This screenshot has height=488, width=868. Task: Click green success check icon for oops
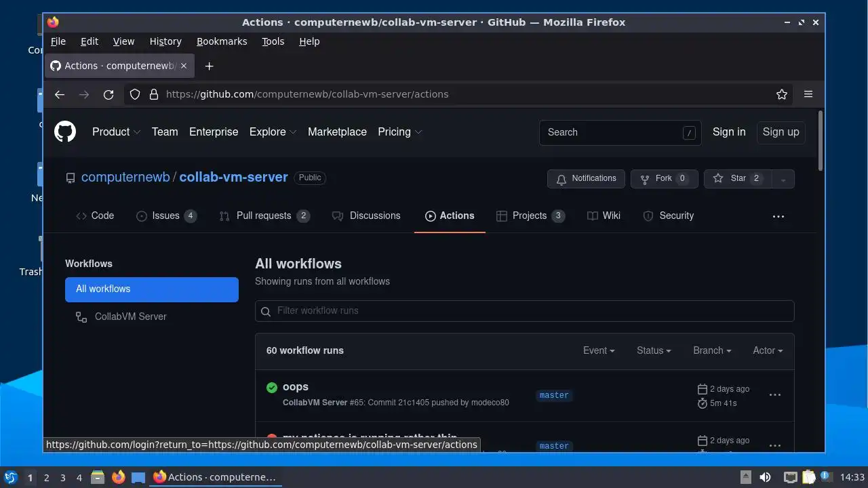(x=272, y=388)
